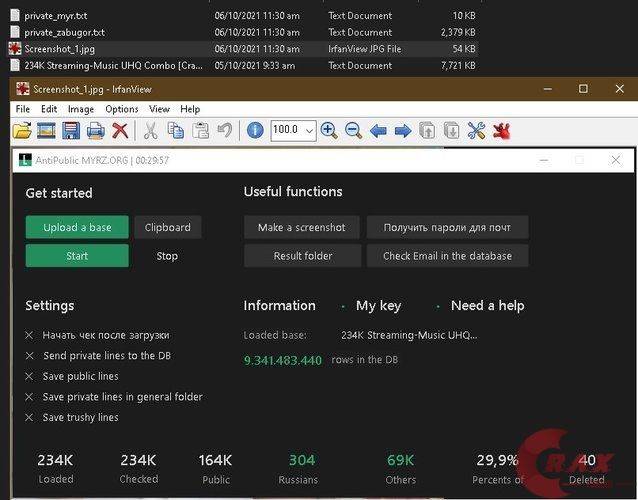Click Screenshot_1.jpg file icon in list
Viewport: 638px width, 500px height.
(x=15, y=49)
